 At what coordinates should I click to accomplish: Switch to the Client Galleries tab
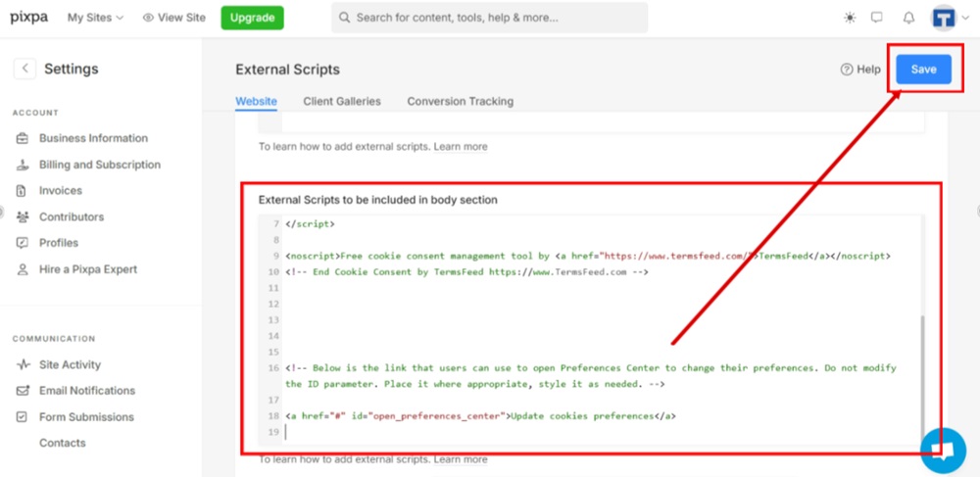coord(342,101)
